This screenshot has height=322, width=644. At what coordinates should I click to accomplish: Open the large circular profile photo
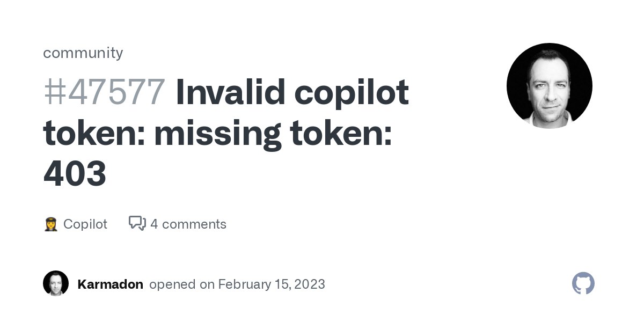click(x=550, y=86)
